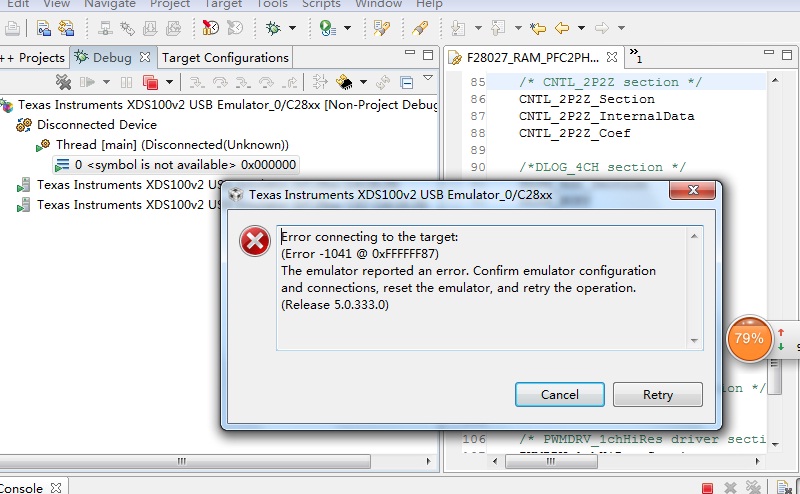Select the Non-Project Debug session root item

click(x=228, y=105)
